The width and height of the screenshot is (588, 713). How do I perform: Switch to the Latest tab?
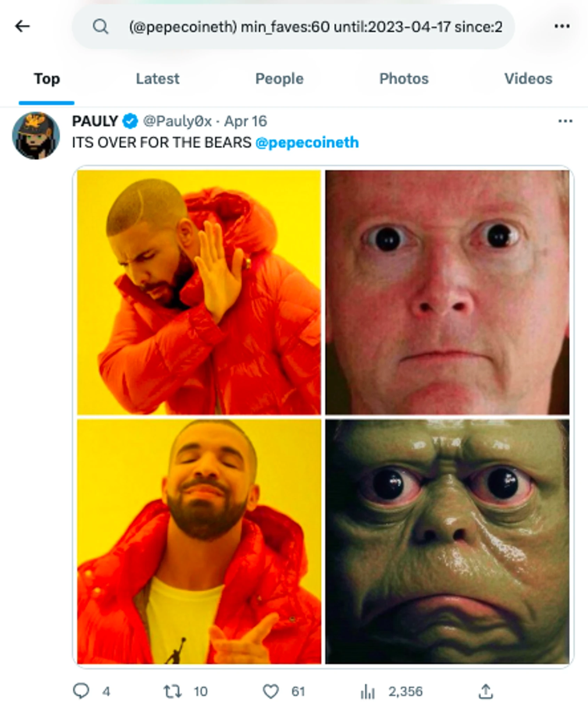tap(158, 79)
